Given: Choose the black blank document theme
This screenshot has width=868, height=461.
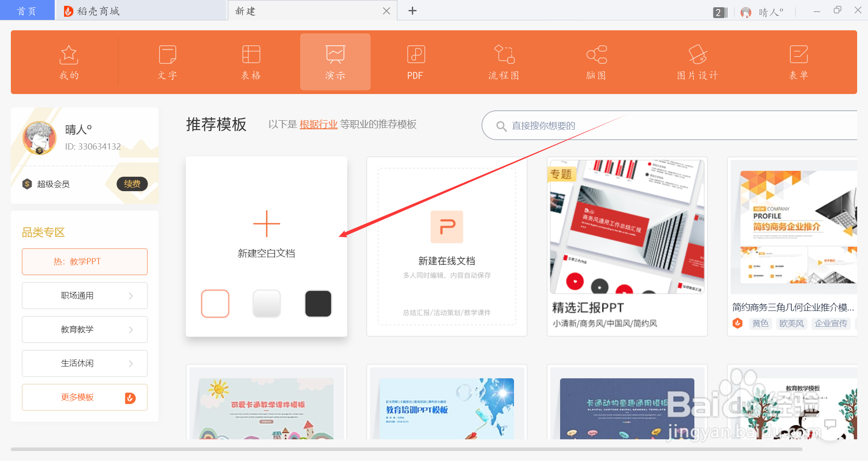Looking at the screenshot, I should click(318, 304).
